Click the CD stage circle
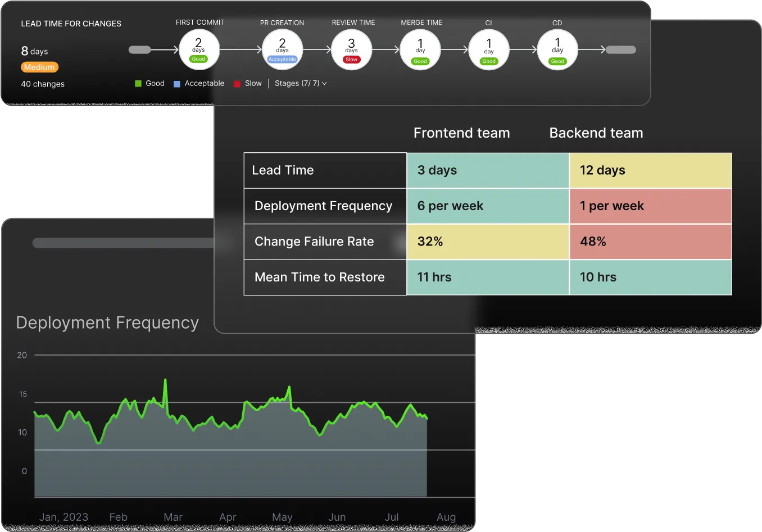The width and height of the screenshot is (762, 532). coord(557,49)
